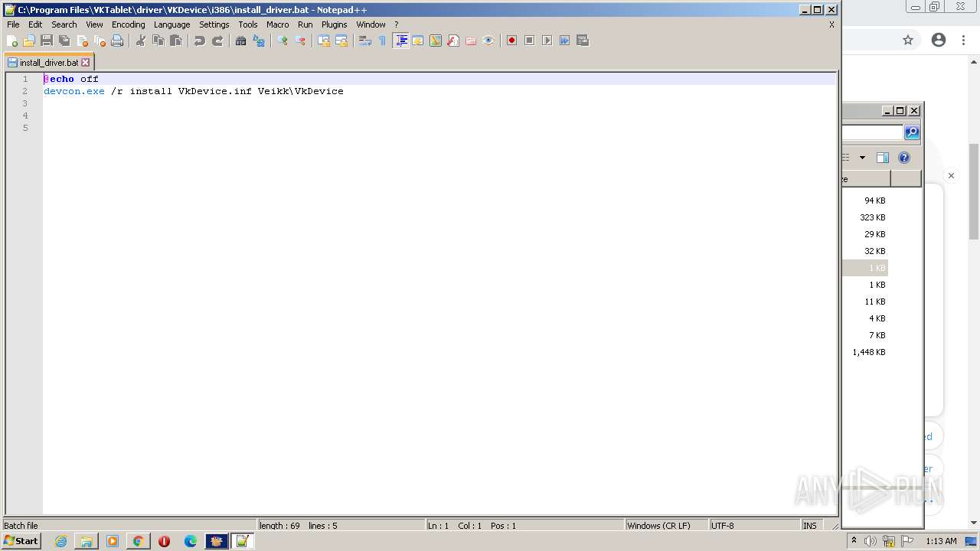
Task: Open the Macro menu
Action: 277,24
